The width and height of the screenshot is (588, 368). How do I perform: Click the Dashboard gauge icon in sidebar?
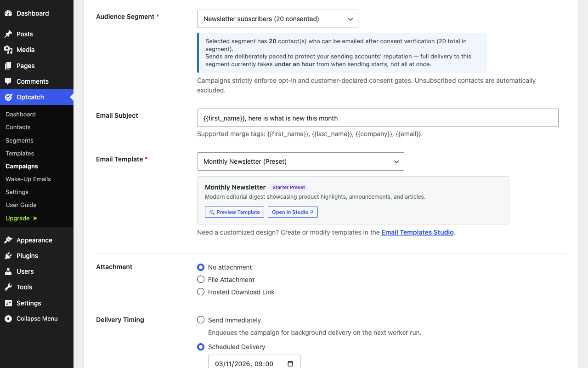8,13
